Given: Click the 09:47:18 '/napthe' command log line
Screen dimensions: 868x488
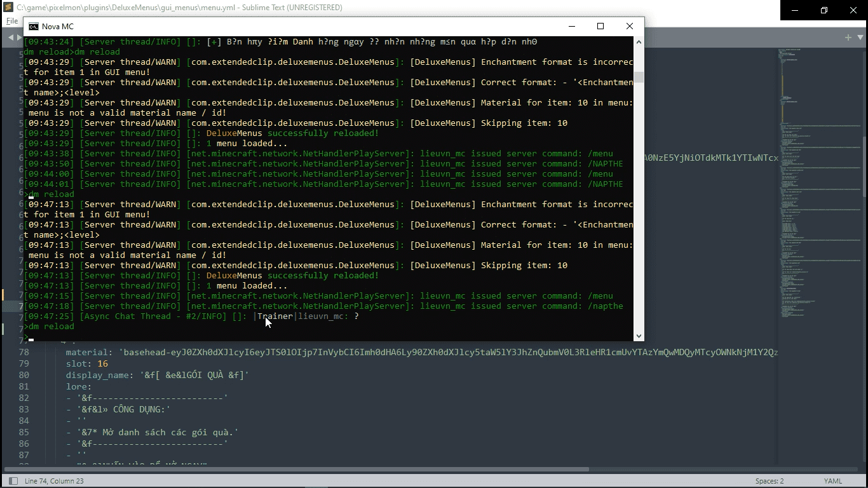Looking at the screenshot, I should coord(323,306).
